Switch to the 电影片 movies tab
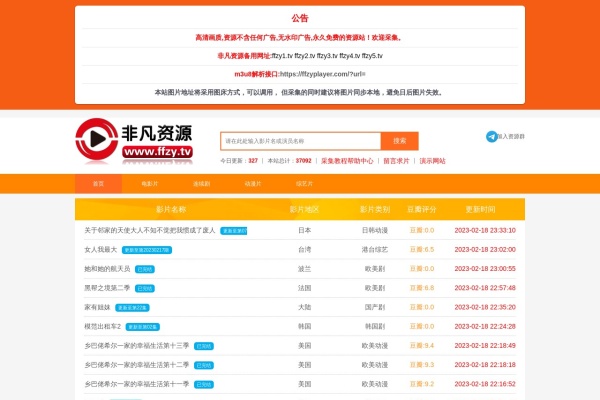This screenshot has height=400, width=600. click(150, 184)
